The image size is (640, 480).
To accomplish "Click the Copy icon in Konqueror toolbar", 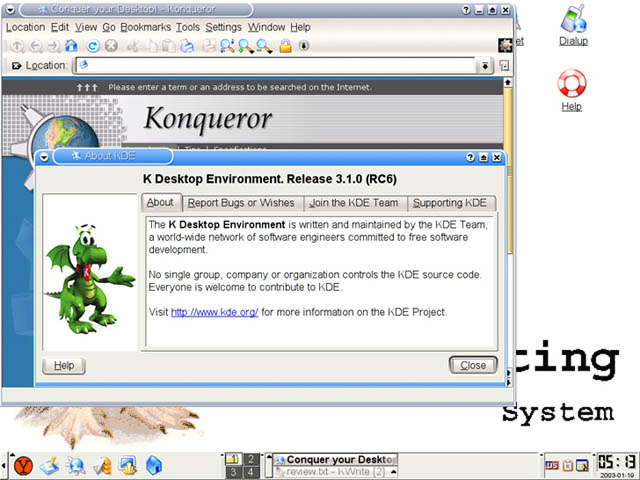I will 151,46.
